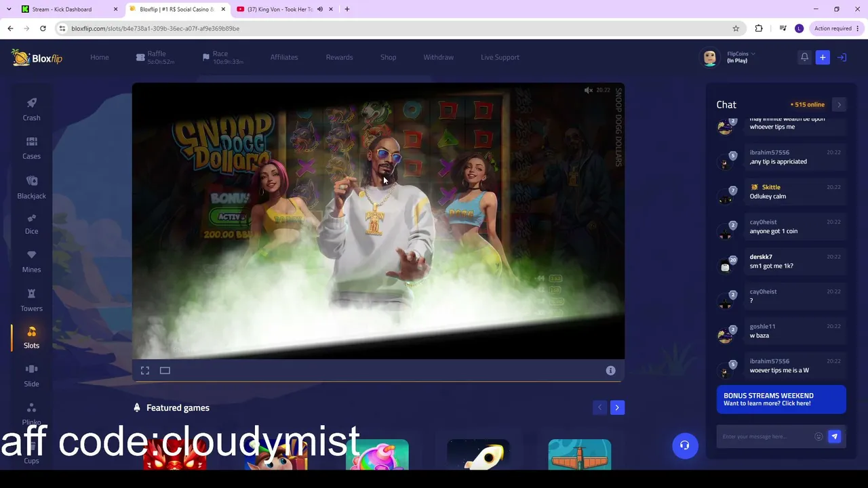Screen dimensions: 868x488
Task: Close the King Von YouTube tab
Action: [x=331, y=9]
